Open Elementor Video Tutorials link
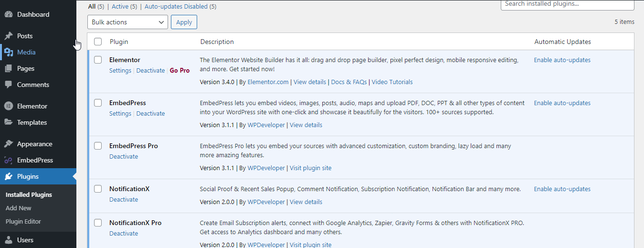The width and height of the screenshot is (644, 248). 392,82
